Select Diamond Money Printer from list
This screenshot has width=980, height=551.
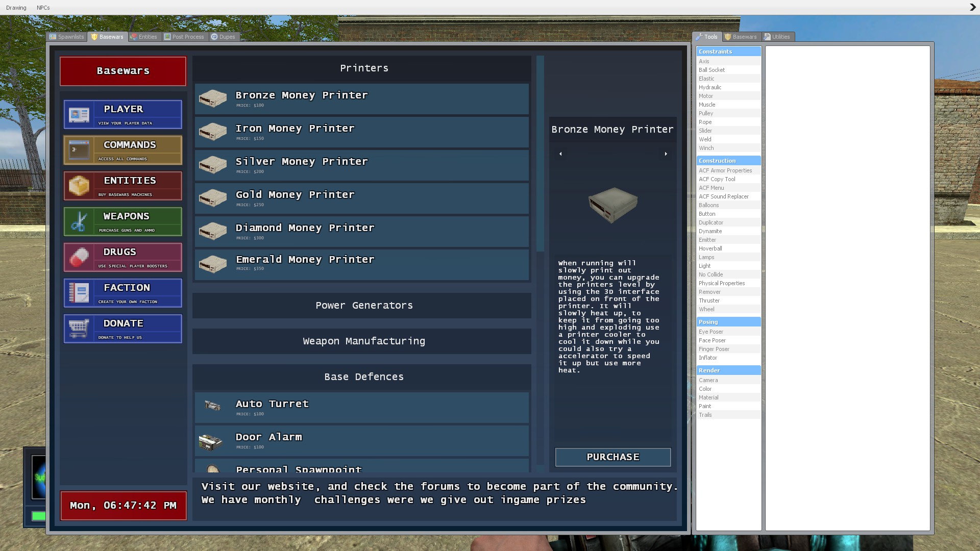tap(361, 231)
